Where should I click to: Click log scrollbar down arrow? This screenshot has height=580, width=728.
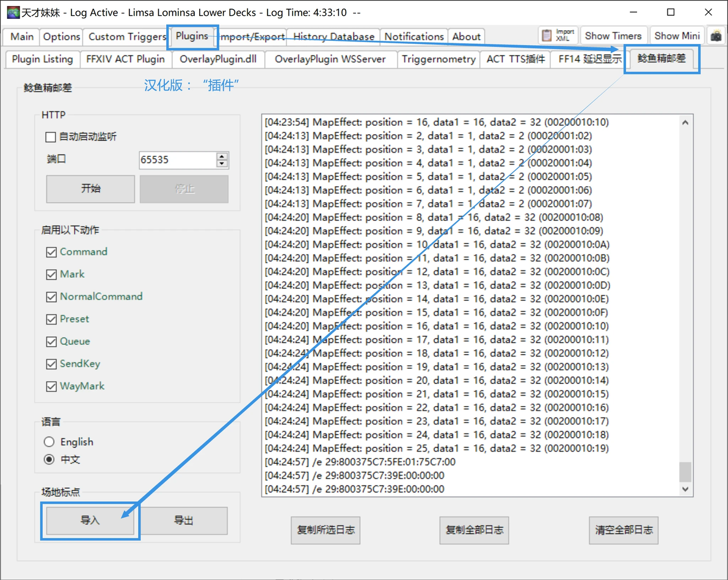685,489
